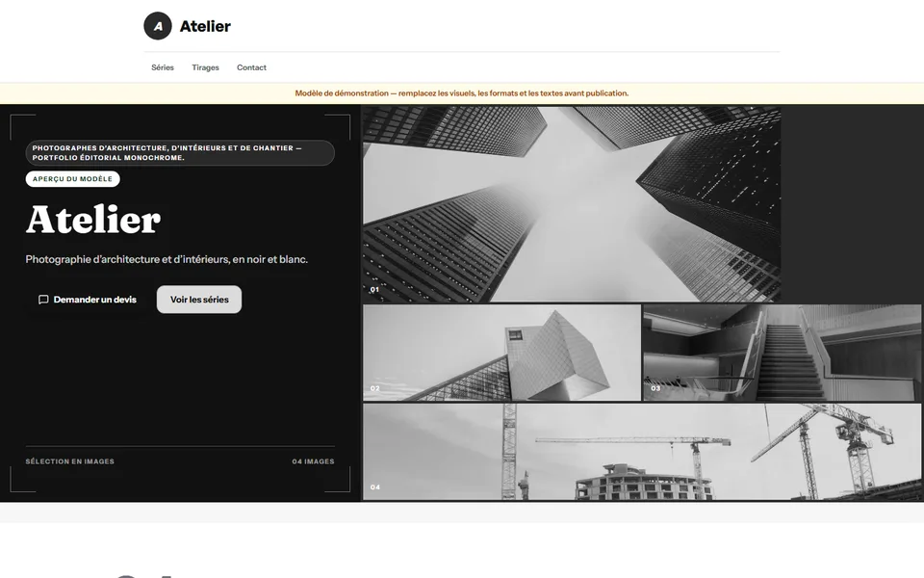Click the Demander un devis button
The height and width of the screenshot is (578, 924).
[x=87, y=300]
